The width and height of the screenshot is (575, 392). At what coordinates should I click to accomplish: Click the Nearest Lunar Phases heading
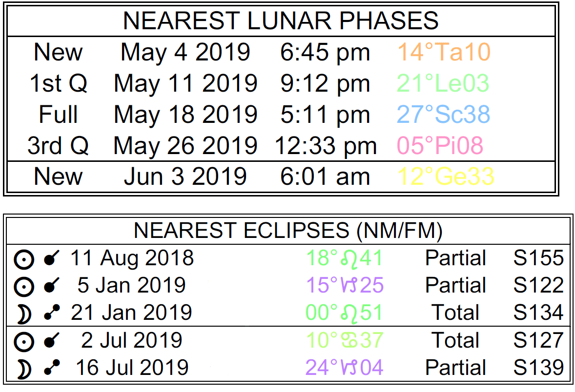click(281, 21)
